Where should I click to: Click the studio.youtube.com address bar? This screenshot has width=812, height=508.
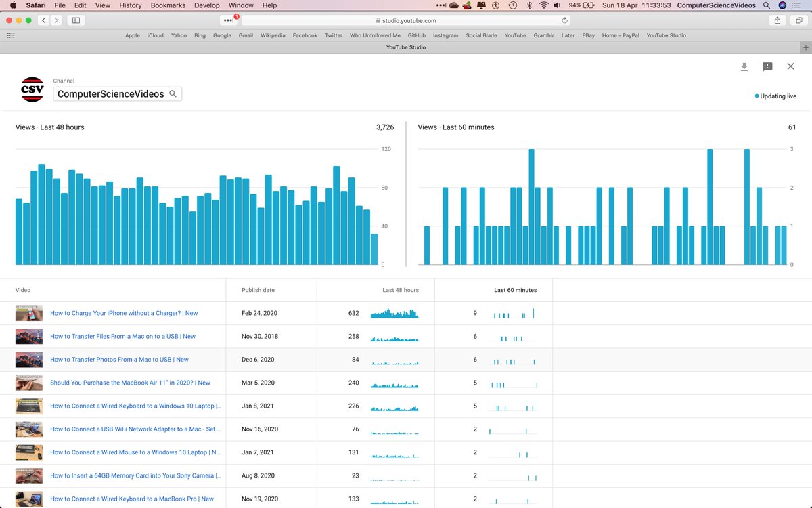[x=406, y=20]
